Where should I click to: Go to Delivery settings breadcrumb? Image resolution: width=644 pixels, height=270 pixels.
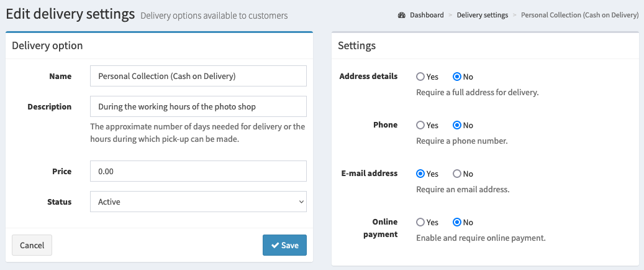[x=482, y=15]
